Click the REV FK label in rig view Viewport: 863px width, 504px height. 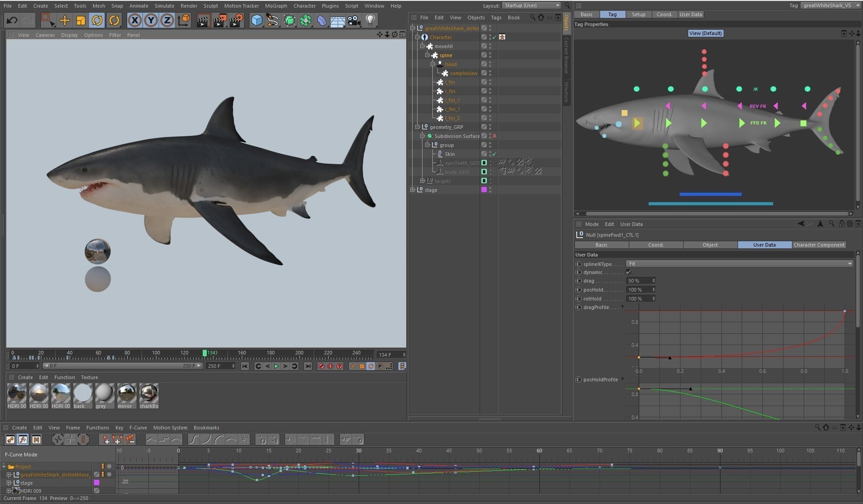click(x=758, y=106)
